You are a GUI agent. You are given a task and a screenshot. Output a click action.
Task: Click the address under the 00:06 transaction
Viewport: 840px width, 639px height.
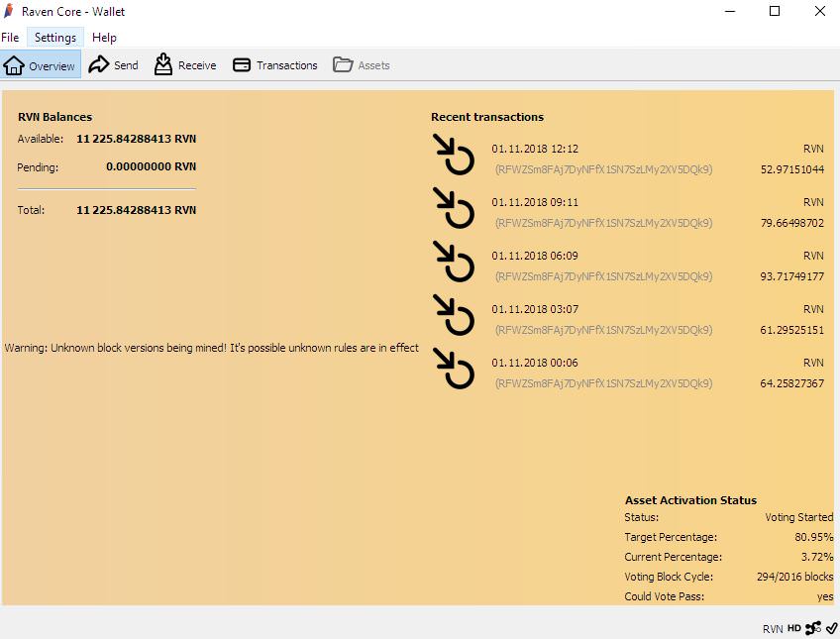[x=604, y=383]
